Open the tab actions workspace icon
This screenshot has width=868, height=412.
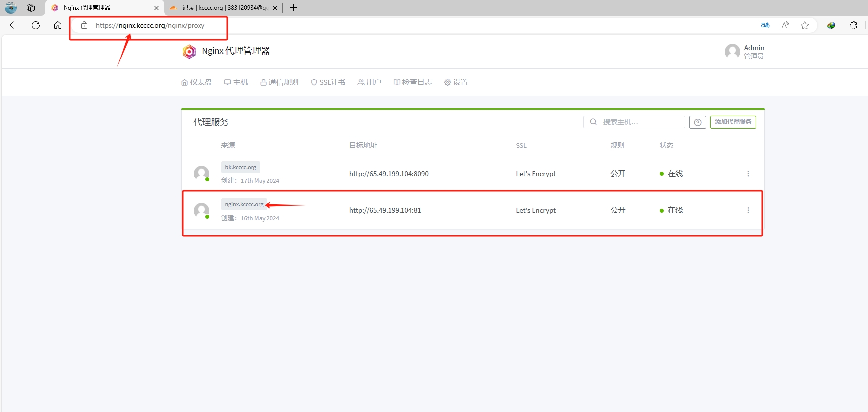click(x=31, y=8)
